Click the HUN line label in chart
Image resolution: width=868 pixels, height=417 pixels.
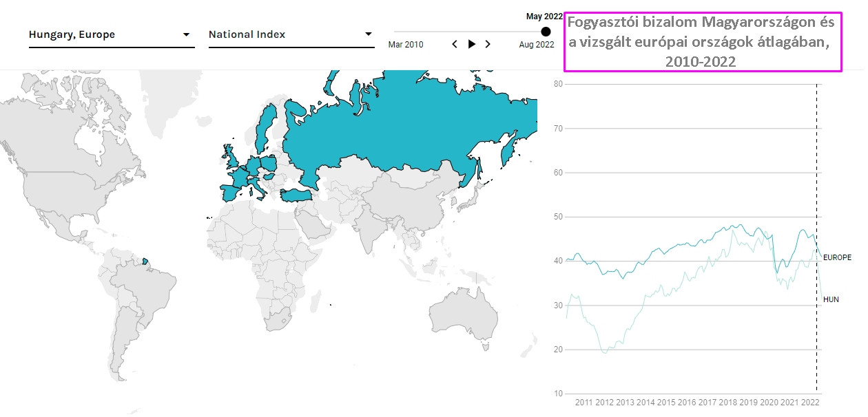tap(831, 300)
